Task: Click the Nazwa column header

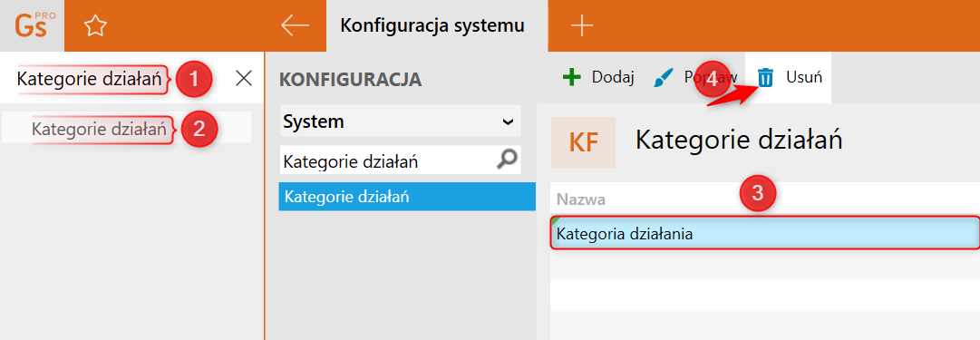Action: pos(580,199)
